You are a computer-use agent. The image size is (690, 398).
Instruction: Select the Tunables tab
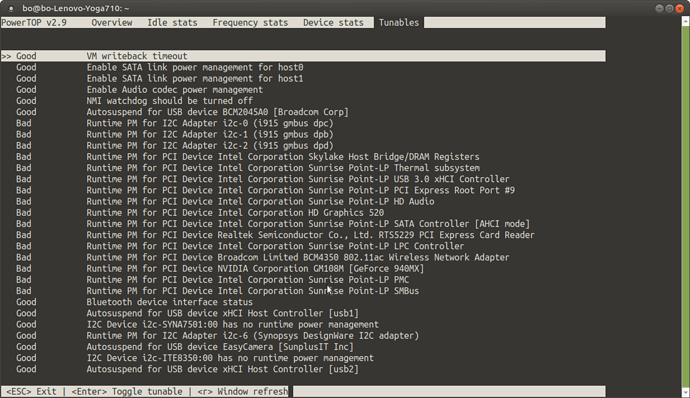[x=399, y=22]
